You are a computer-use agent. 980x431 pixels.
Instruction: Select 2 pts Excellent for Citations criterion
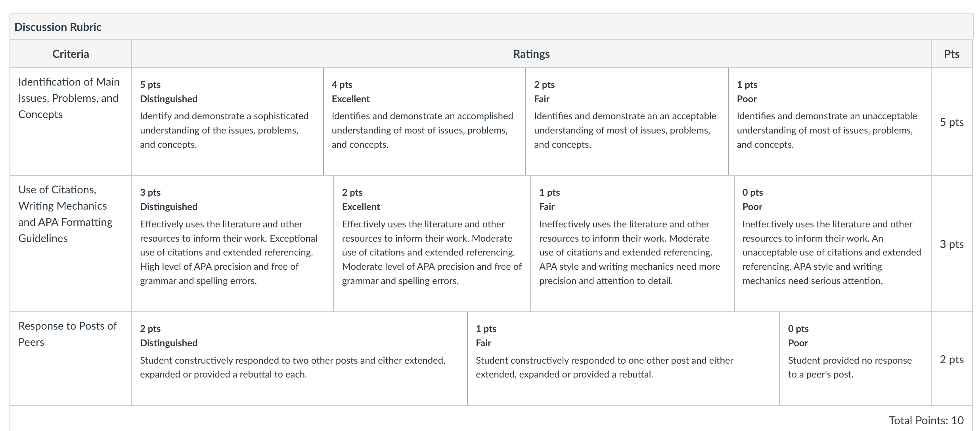tap(432, 244)
